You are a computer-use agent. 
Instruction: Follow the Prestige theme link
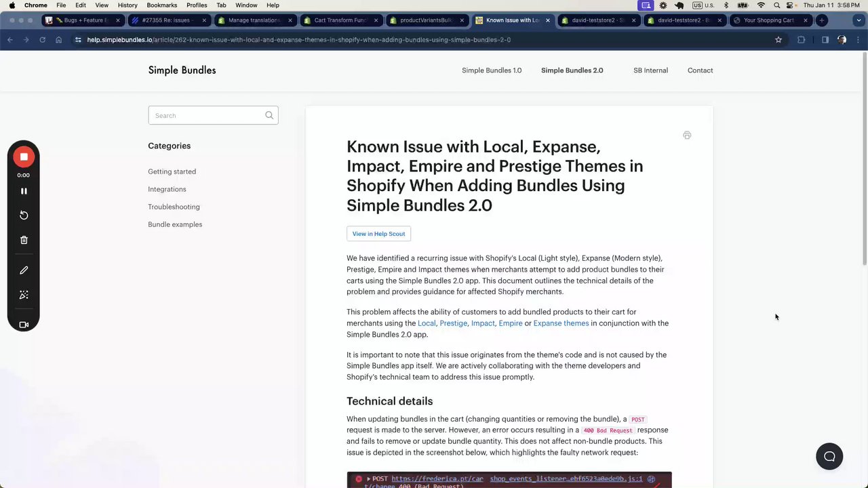[453, 323]
